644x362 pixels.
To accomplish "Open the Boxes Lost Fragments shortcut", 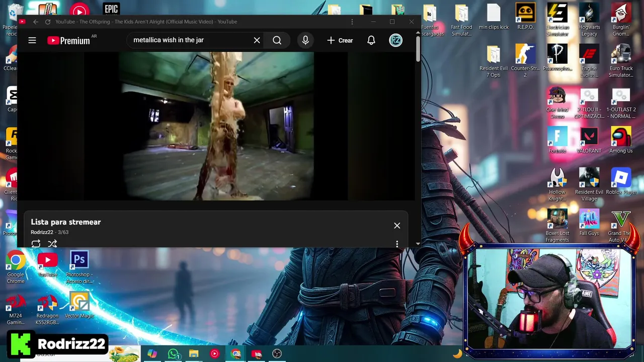I will click(x=557, y=226).
